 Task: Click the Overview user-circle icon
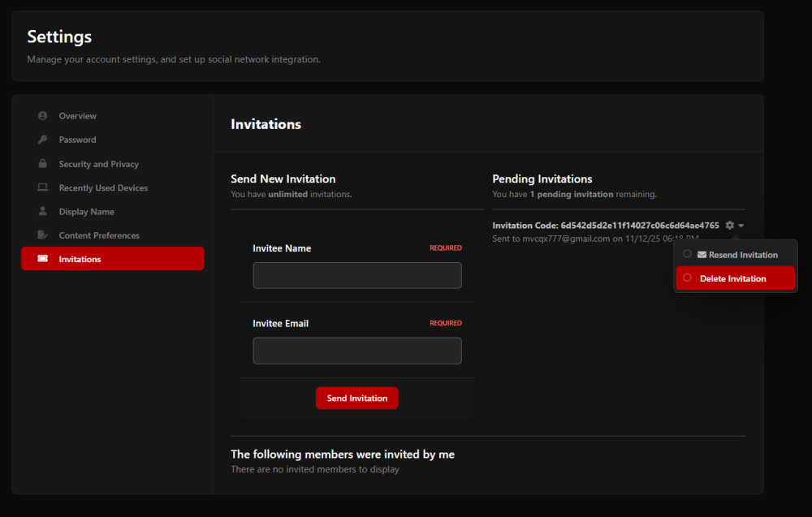42,116
